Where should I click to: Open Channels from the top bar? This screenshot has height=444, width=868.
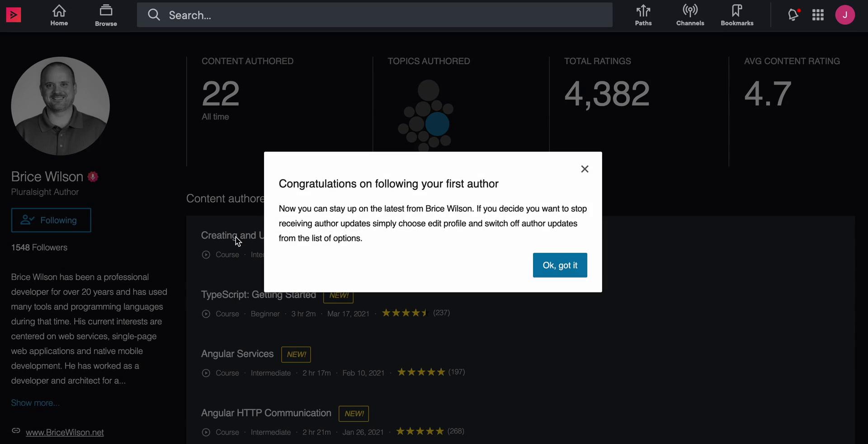pyautogui.click(x=690, y=15)
